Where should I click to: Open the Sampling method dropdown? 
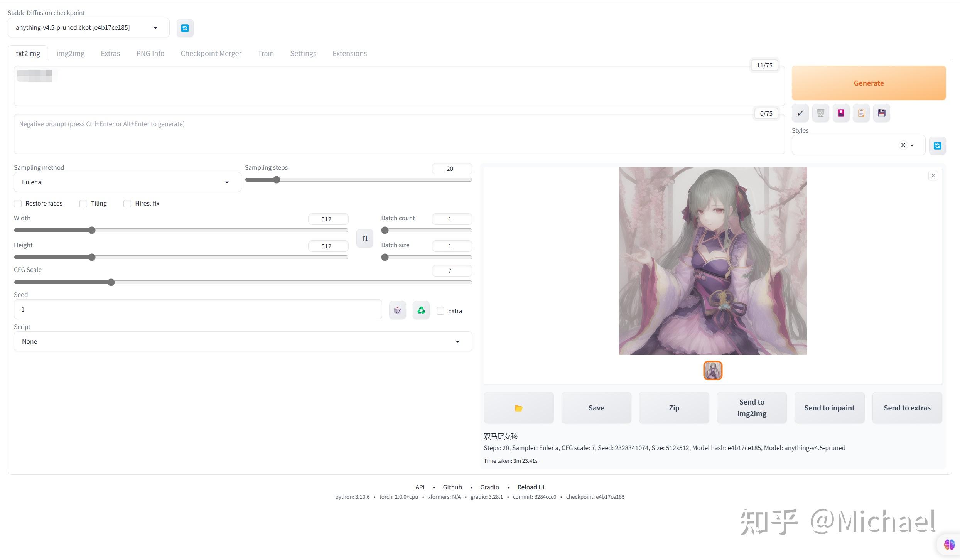pyautogui.click(x=127, y=182)
